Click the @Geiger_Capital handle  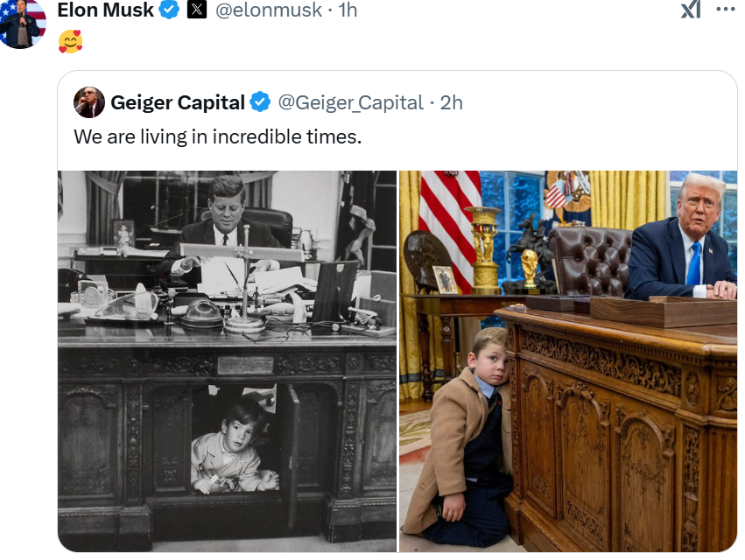point(351,102)
